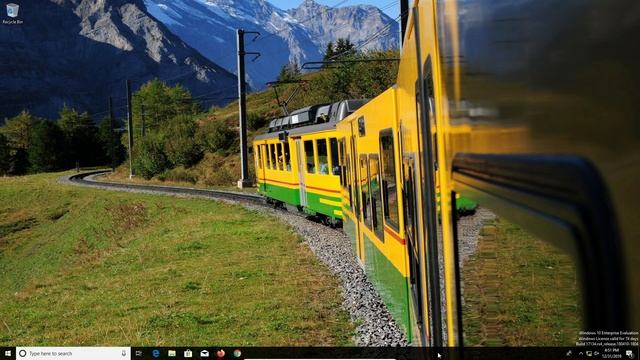Open the Recycle Bin desktop icon
This screenshot has height=360, width=640.
pyautogui.click(x=12, y=13)
